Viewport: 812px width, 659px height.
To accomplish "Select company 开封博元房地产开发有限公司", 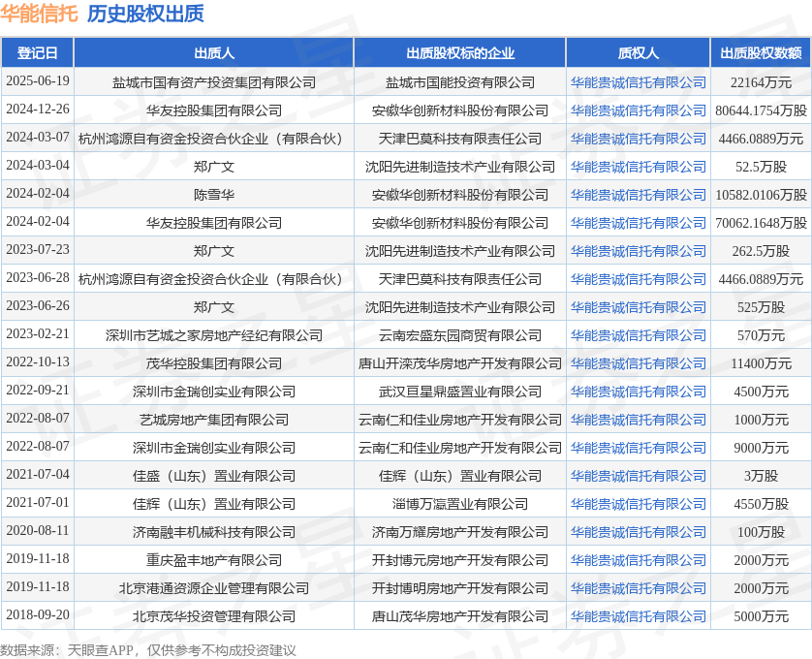I will [460, 560].
